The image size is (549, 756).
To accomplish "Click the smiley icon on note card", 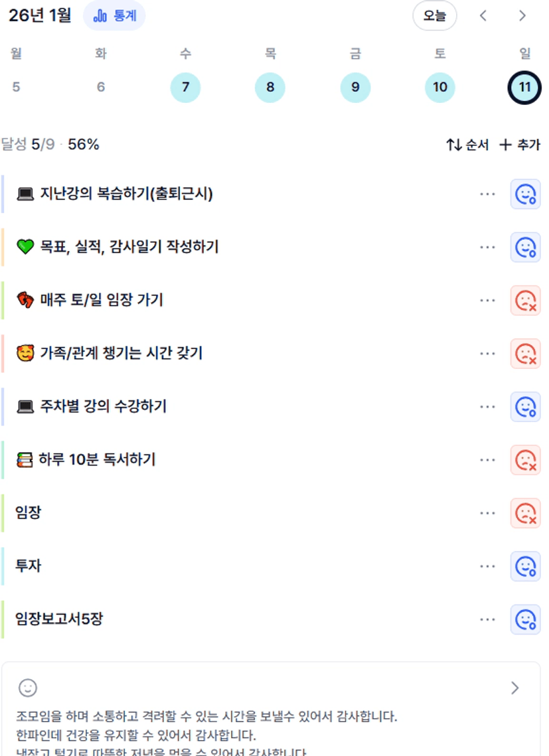I will [28, 688].
